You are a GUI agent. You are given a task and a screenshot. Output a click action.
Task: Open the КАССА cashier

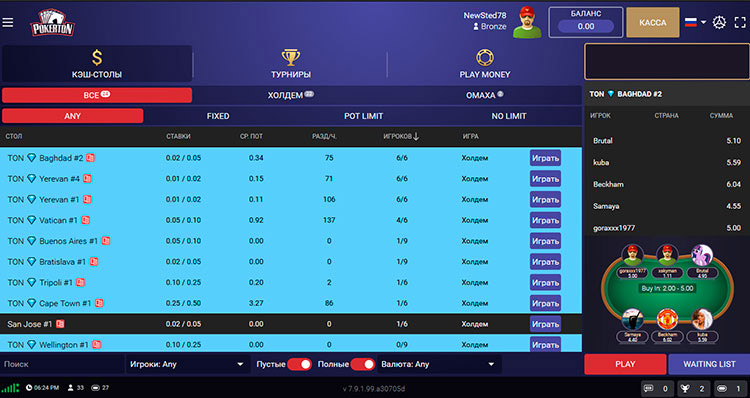(x=652, y=22)
